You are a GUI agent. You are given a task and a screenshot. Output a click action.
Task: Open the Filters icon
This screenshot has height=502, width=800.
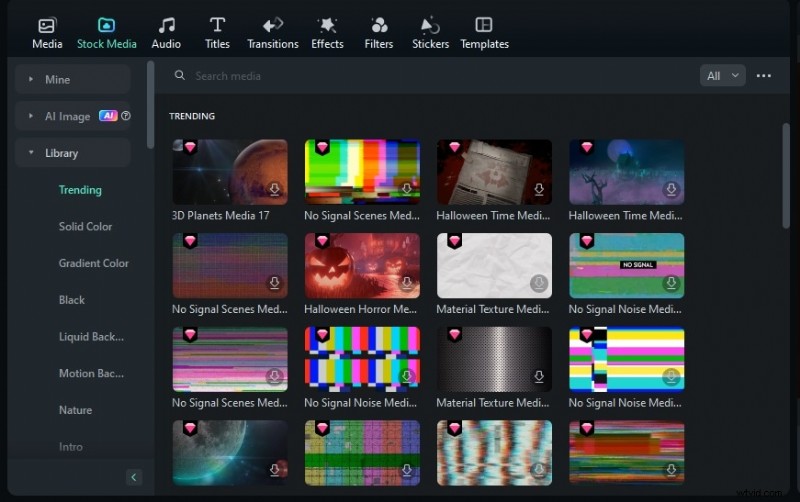(x=379, y=25)
